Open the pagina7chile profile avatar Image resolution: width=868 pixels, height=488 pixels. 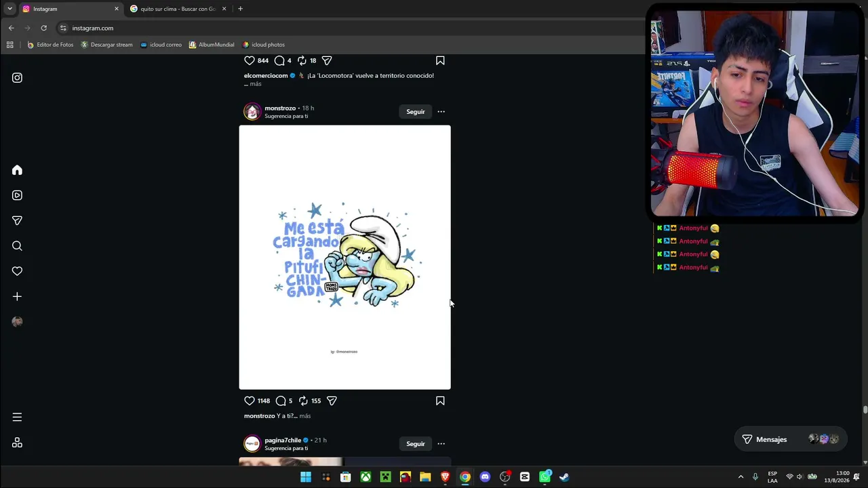point(252,444)
